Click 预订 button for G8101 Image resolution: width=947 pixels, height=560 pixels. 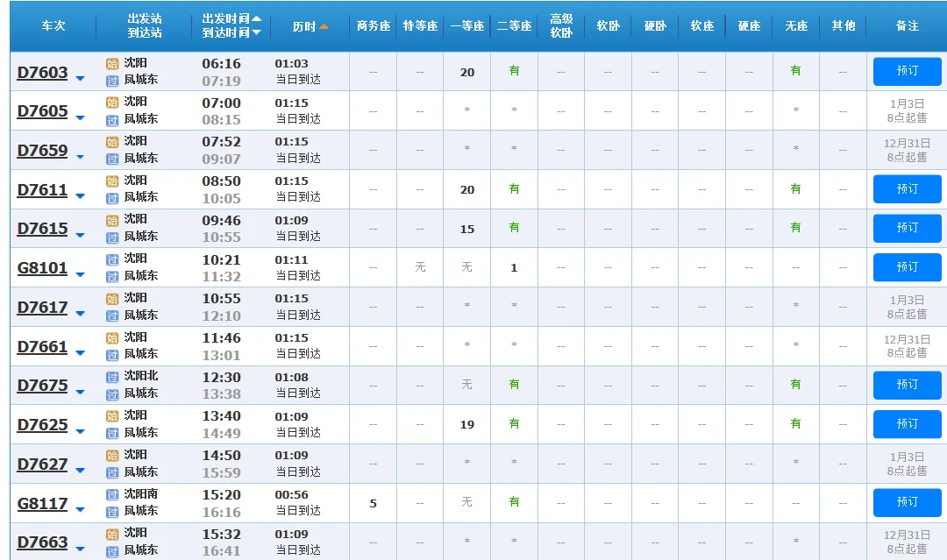click(907, 267)
